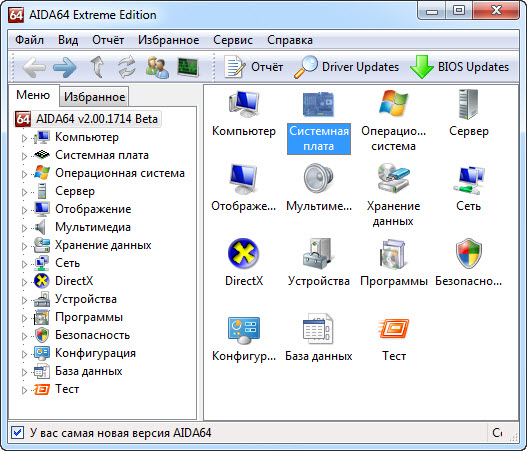Click the Forward arrow in toolbar
527x451 pixels.
pos(65,67)
